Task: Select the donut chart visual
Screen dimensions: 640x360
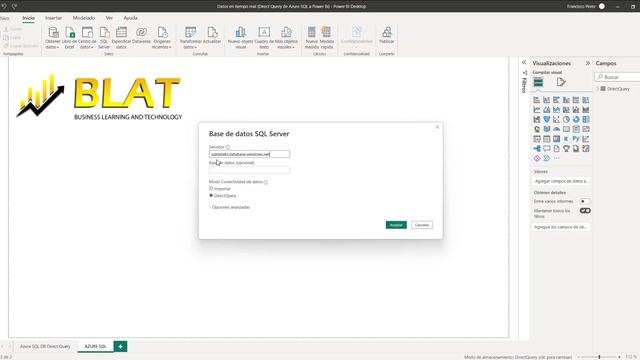Action: [x=576, y=120]
